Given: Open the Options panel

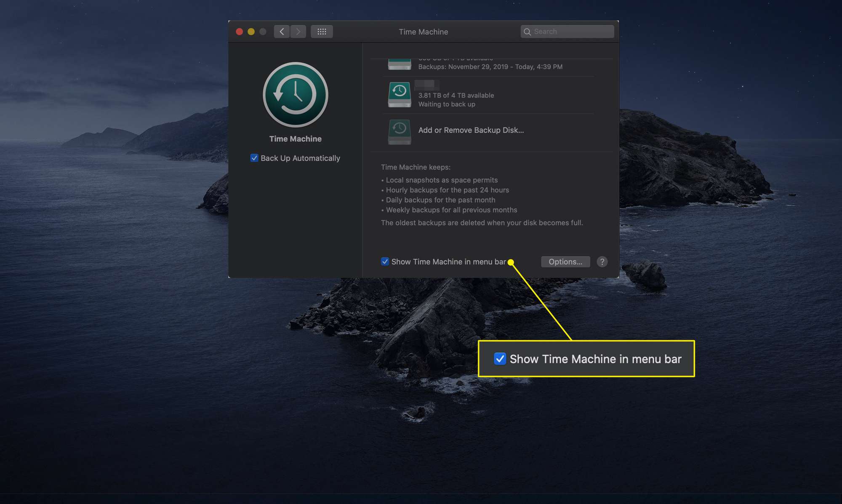Looking at the screenshot, I should coord(564,261).
